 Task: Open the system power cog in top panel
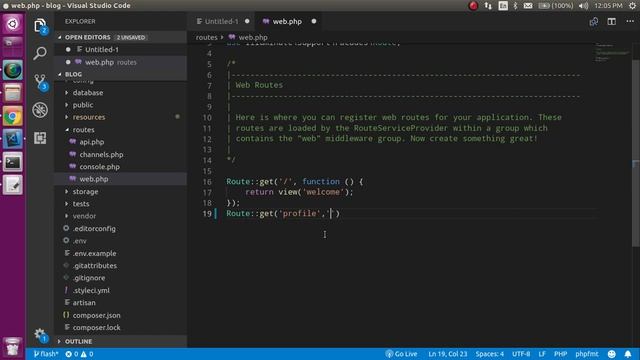tap(632, 6)
